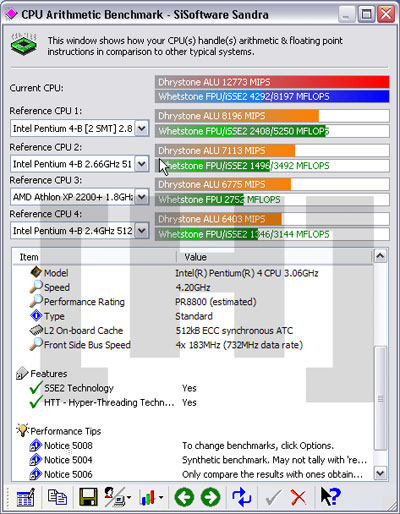Screen dimensions: 400x514
Task: Open the Reference CPU 4 dropdown arrow
Action: coord(142,230)
